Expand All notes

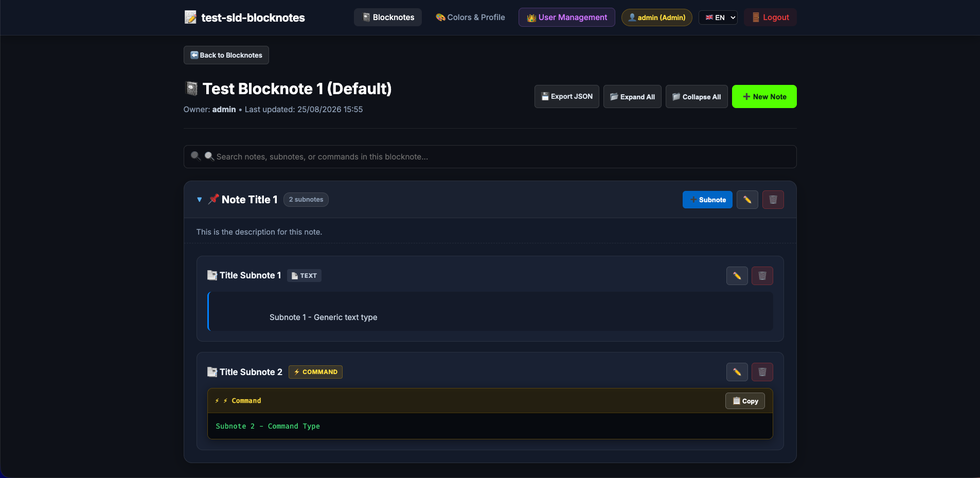click(x=632, y=97)
